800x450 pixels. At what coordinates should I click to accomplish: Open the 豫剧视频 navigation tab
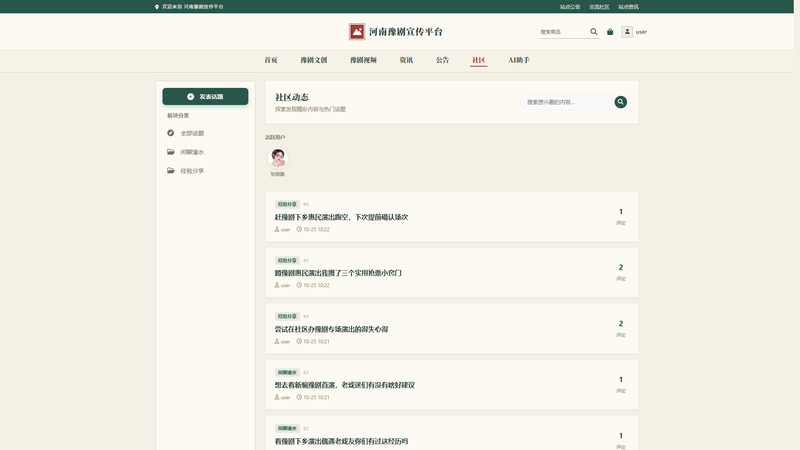(363, 60)
